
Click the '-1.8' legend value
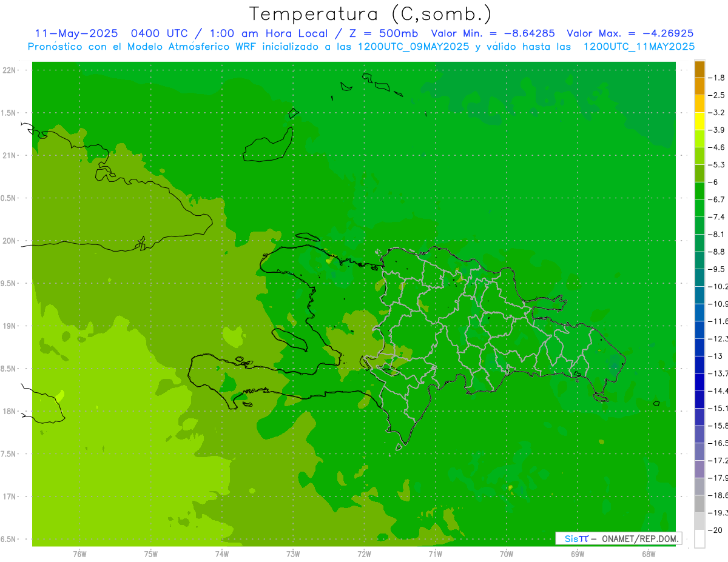tap(716, 78)
